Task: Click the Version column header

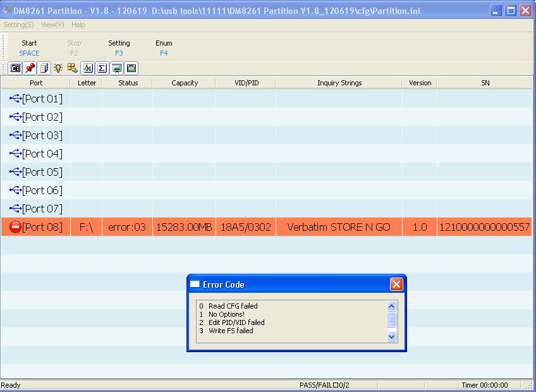Action: pos(420,83)
